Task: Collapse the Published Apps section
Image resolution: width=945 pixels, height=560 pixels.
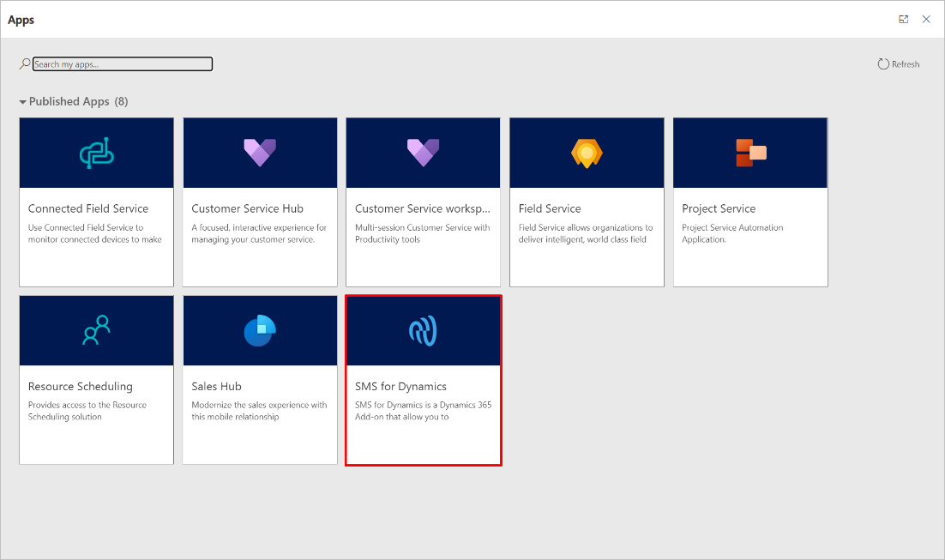Action: click(x=23, y=102)
